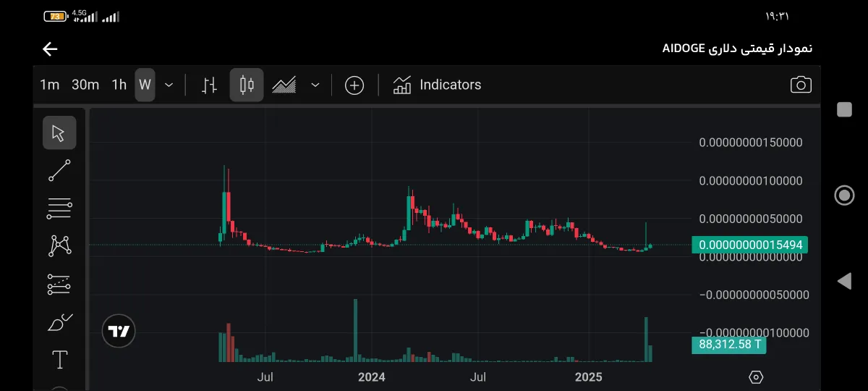This screenshot has width=868, height=391.
Task: Open the TradingView logo link
Action: [x=119, y=332]
